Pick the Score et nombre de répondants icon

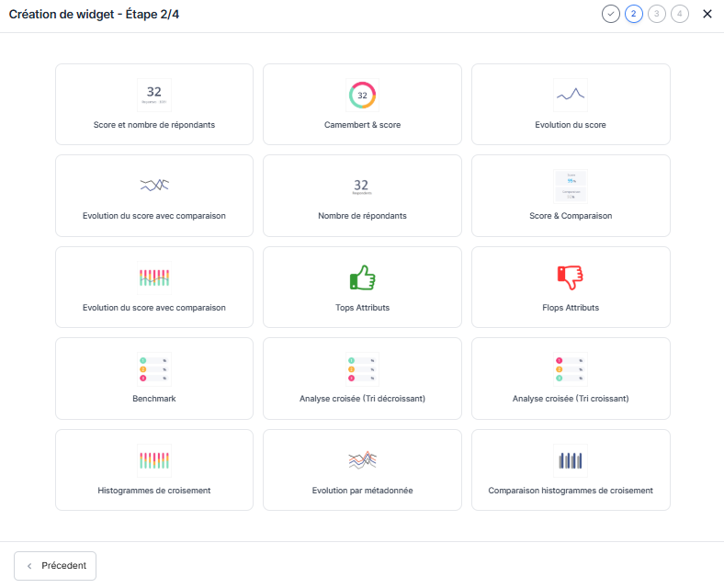pos(154,95)
